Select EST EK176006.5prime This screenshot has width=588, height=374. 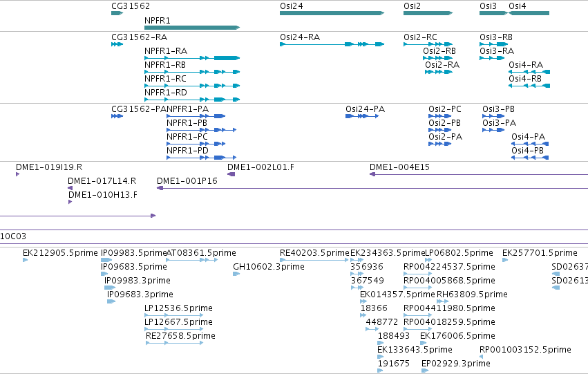click(423, 343)
